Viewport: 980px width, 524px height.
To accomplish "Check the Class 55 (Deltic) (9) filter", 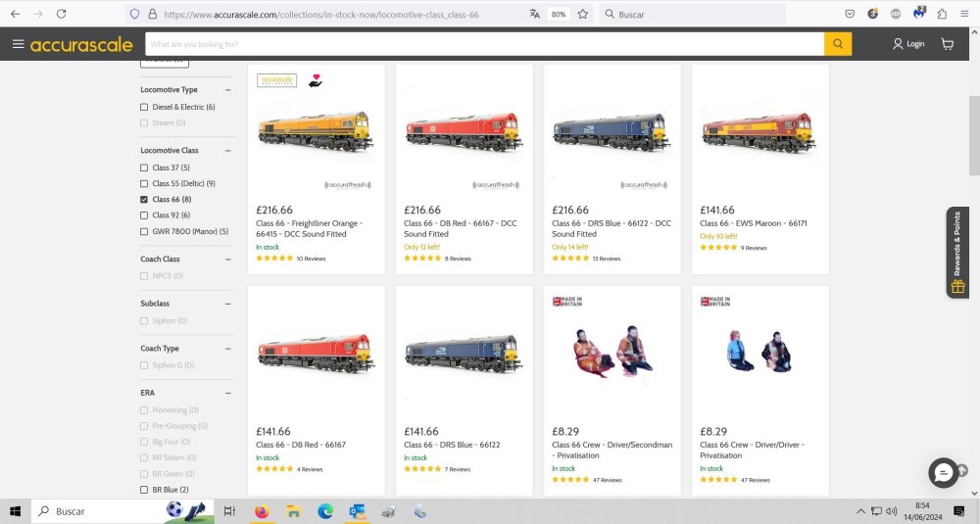I will point(144,183).
